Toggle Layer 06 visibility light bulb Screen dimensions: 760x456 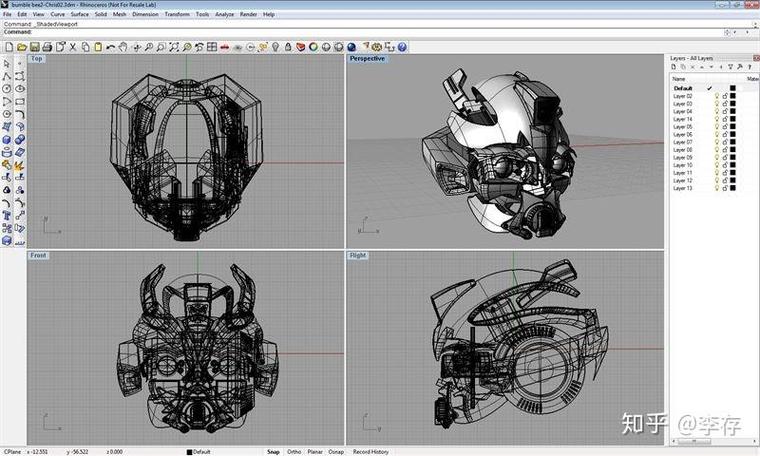(x=716, y=134)
